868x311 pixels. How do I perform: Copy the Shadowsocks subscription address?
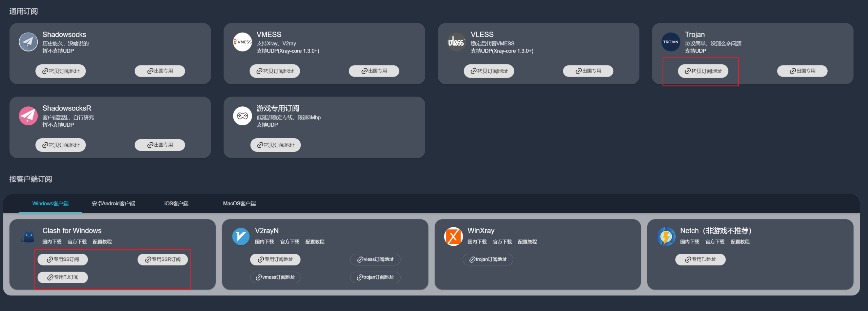(61, 71)
